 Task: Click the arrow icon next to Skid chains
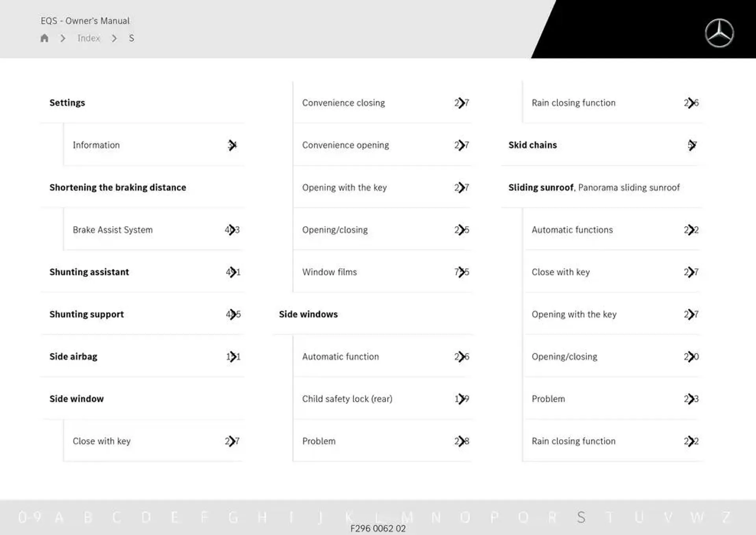[692, 145]
